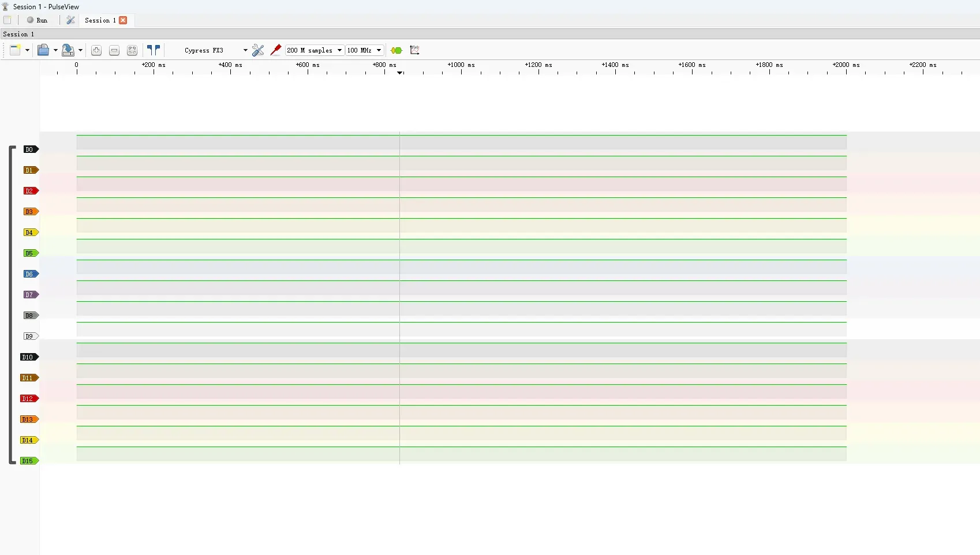Click the save capture icon
980x555 pixels.
[x=68, y=50]
